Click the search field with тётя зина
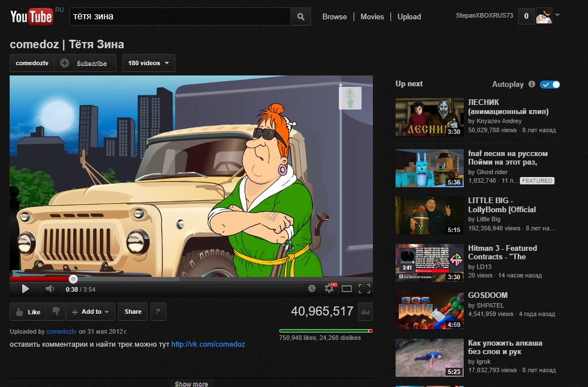The image size is (588, 387). click(180, 16)
